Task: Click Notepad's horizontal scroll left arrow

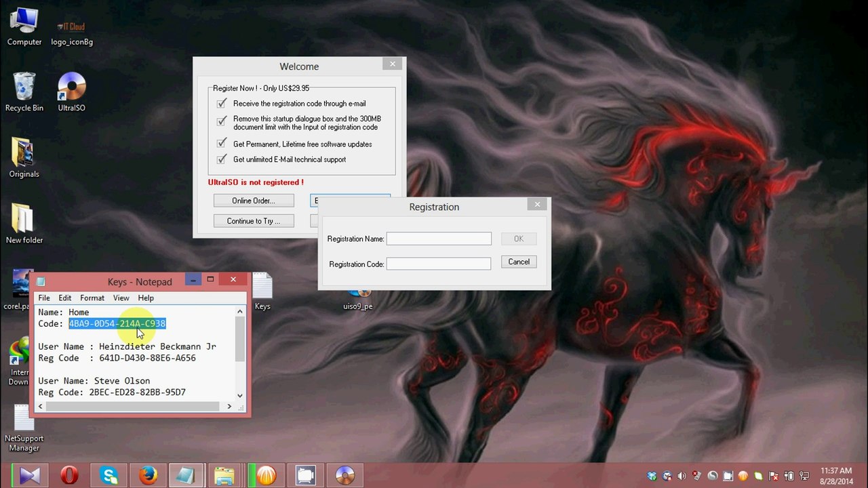Action: (x=41, y=406)
